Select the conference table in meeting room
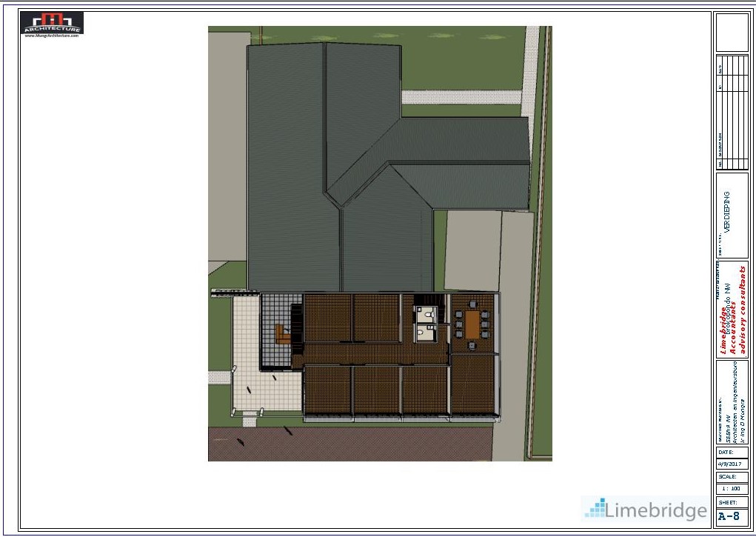The image size is (756, 537). (472, 324)
